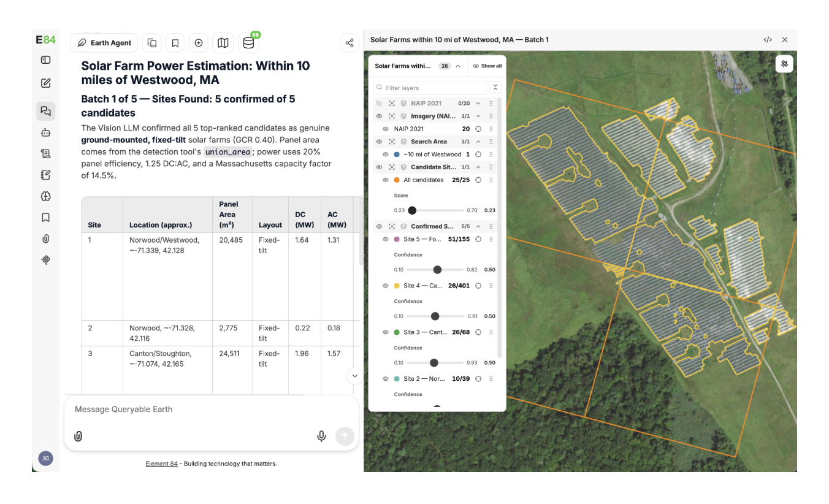This screenshot has width=829, height=504.
Task: Open the robot agents icon in sidebar
Action: coord(45,132)
